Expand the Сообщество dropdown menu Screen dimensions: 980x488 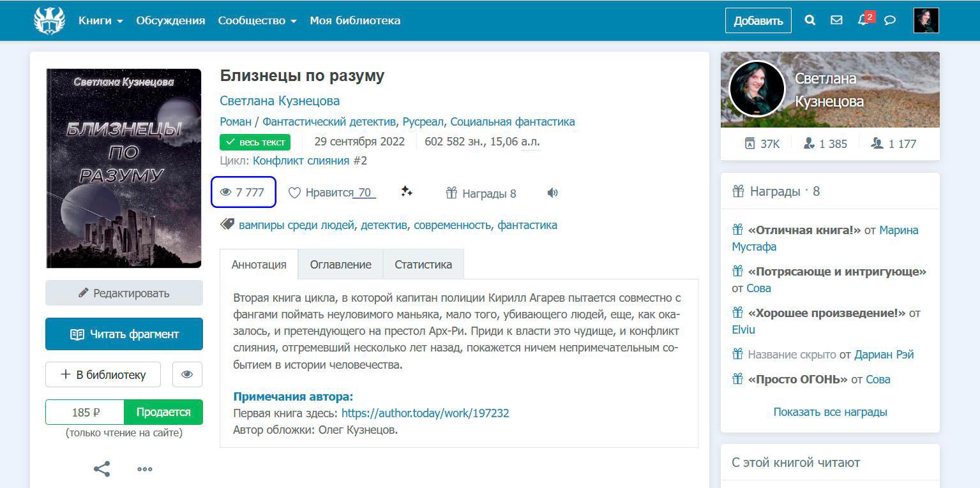click(x=257, y=20)
